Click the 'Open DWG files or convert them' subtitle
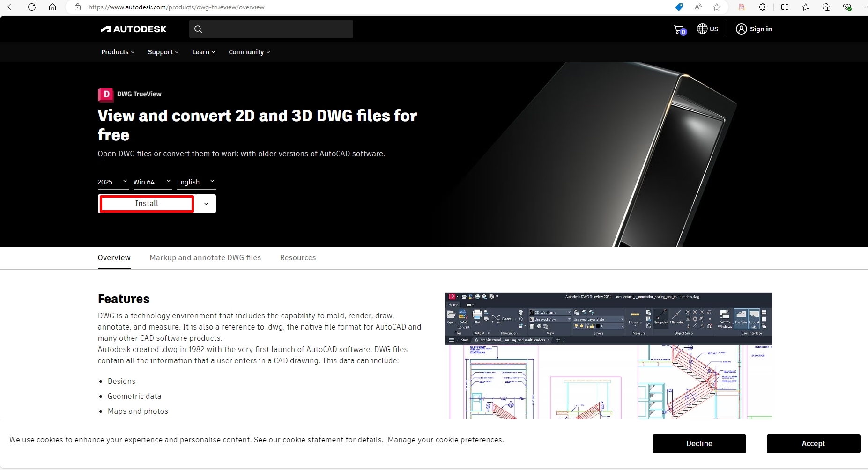Viewport: 868px width, 470px height. pos(241,154)
